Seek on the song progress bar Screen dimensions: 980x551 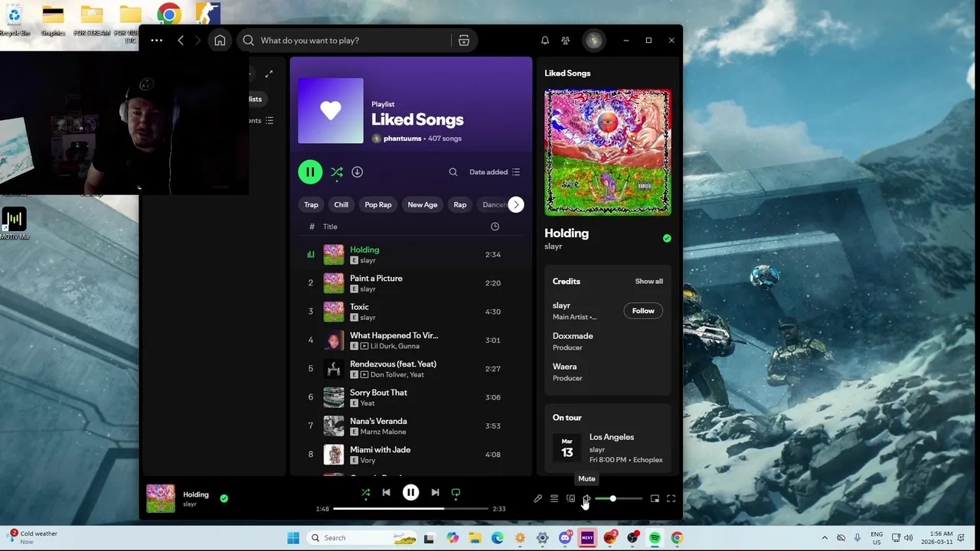click(411, 508)
